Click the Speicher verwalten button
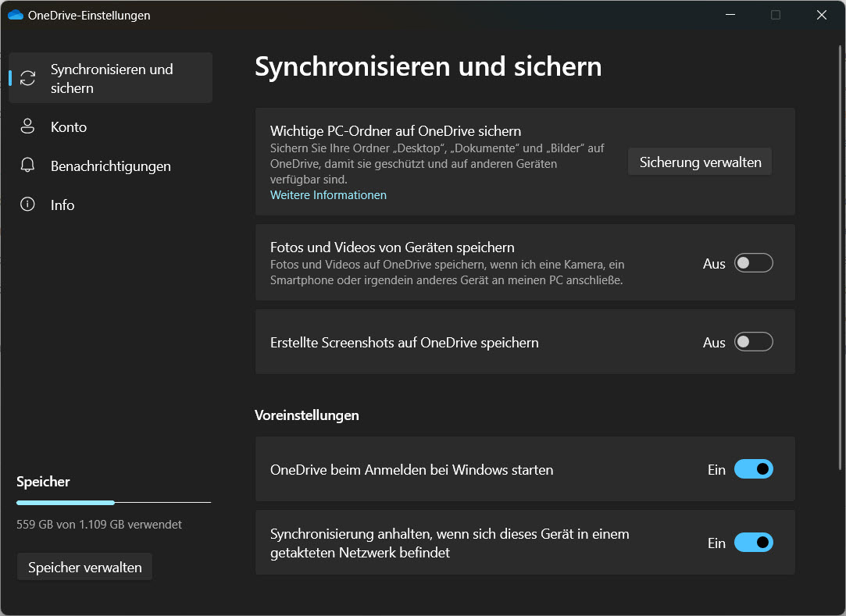 click(x=84, y=568)
